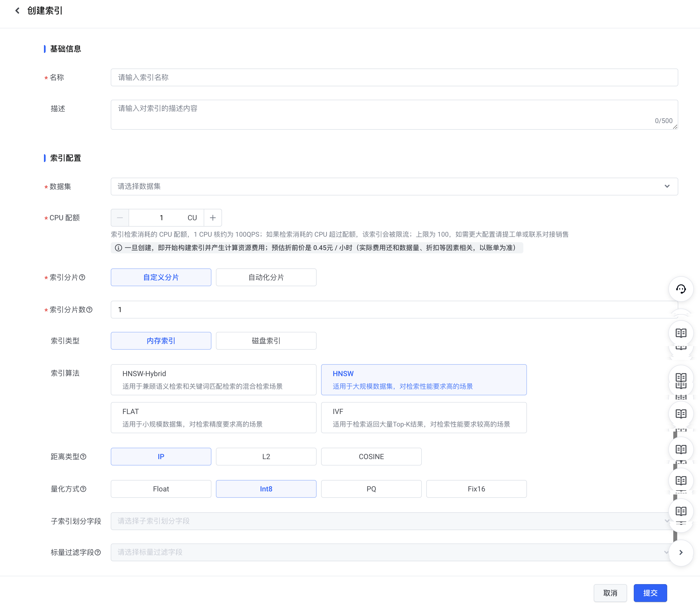The height and width of the screenshot is (610, 700).
Task: Click help icon next to 索引分片数
Action: click(90, 310)
